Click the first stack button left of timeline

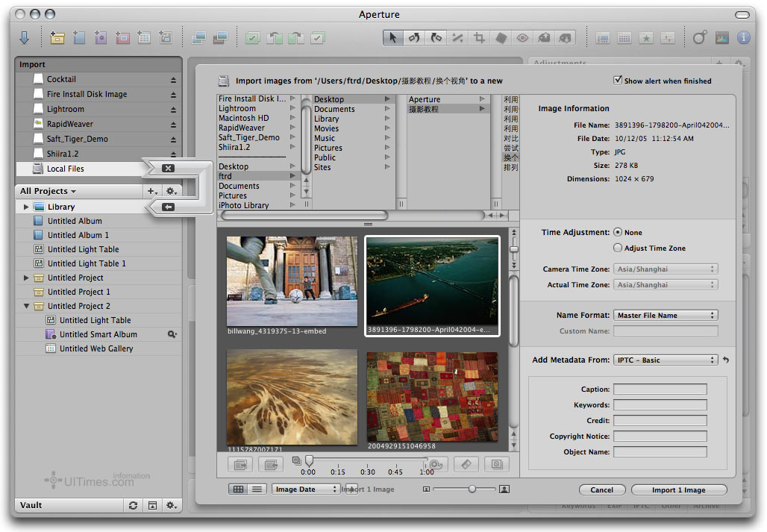[240, 465]
